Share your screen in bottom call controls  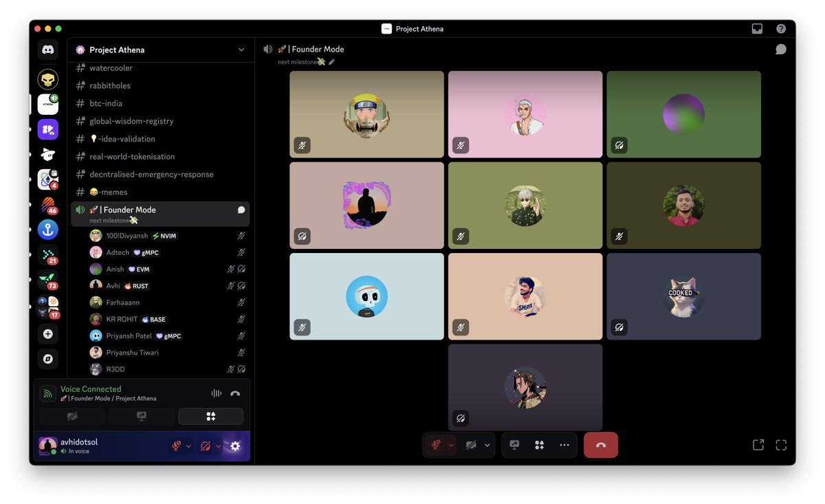pyautogui.click(x=514, y=445)
